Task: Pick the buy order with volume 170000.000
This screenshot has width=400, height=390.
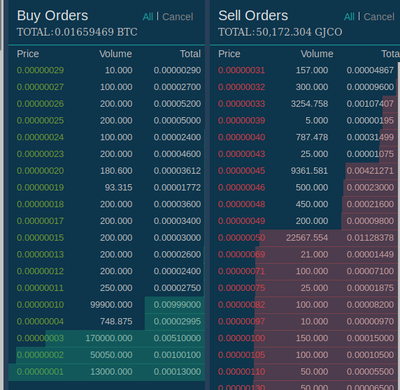Action: tap(107, 338)
